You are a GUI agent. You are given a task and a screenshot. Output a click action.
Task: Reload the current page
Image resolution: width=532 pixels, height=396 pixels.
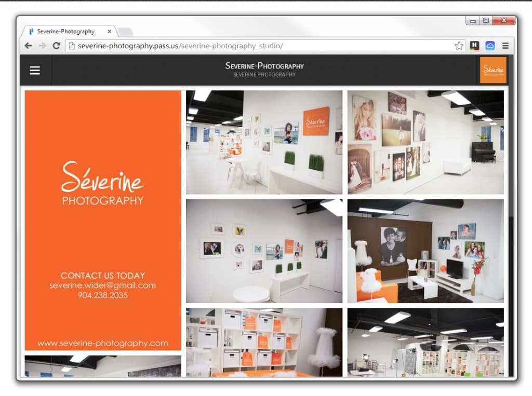pyautogui.click(x=56, y=46)
